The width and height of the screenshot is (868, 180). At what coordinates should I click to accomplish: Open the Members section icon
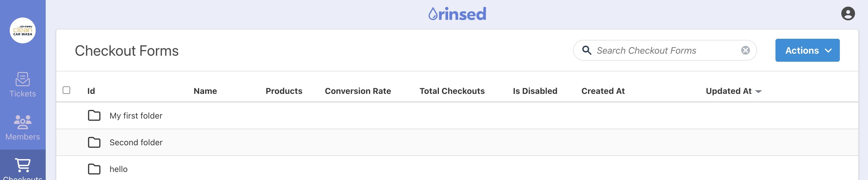pos(23,122)
